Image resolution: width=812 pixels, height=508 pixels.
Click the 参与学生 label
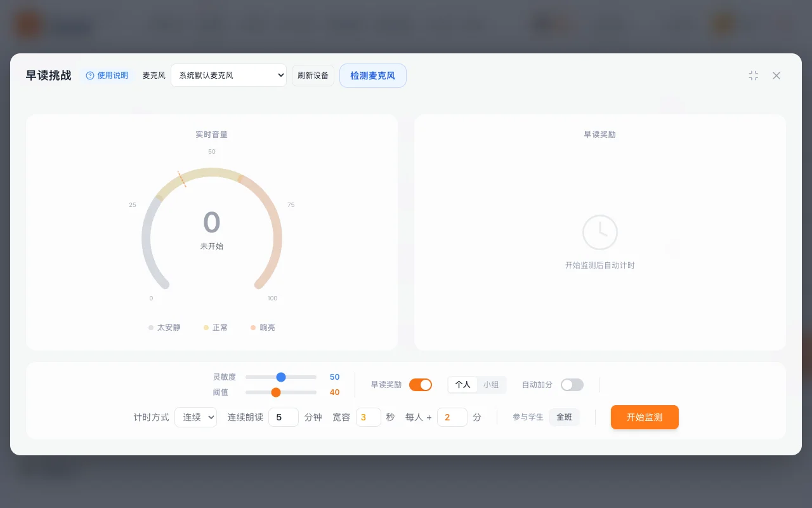click(528, 417)
